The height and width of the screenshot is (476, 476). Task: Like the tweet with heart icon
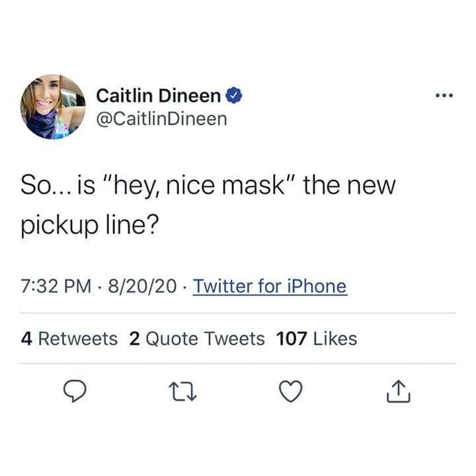291,391
